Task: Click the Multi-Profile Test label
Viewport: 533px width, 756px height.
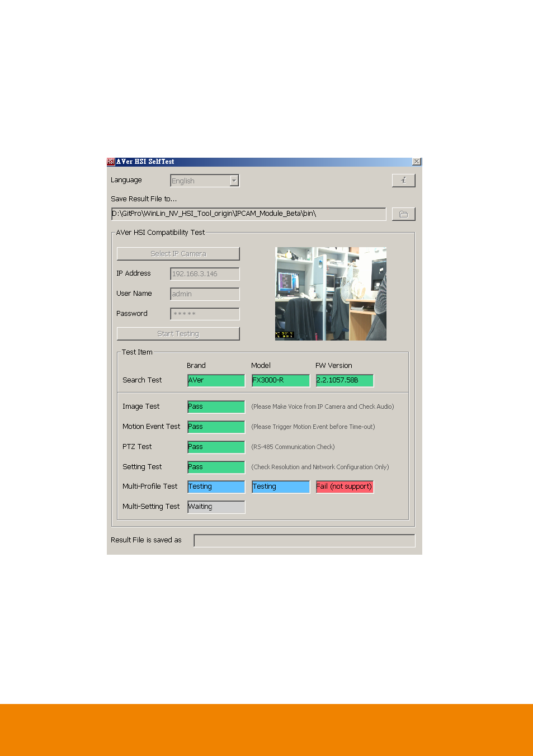Action: (150, 486)
